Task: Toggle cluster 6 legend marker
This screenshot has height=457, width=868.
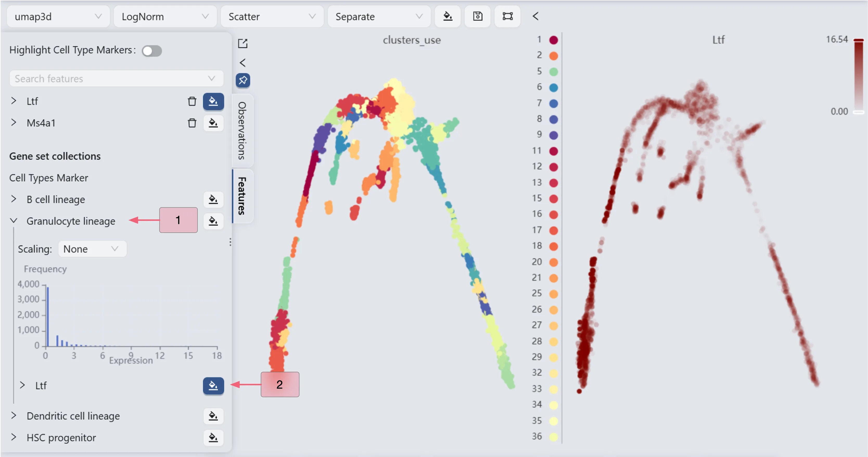Action: click(553, 88)
